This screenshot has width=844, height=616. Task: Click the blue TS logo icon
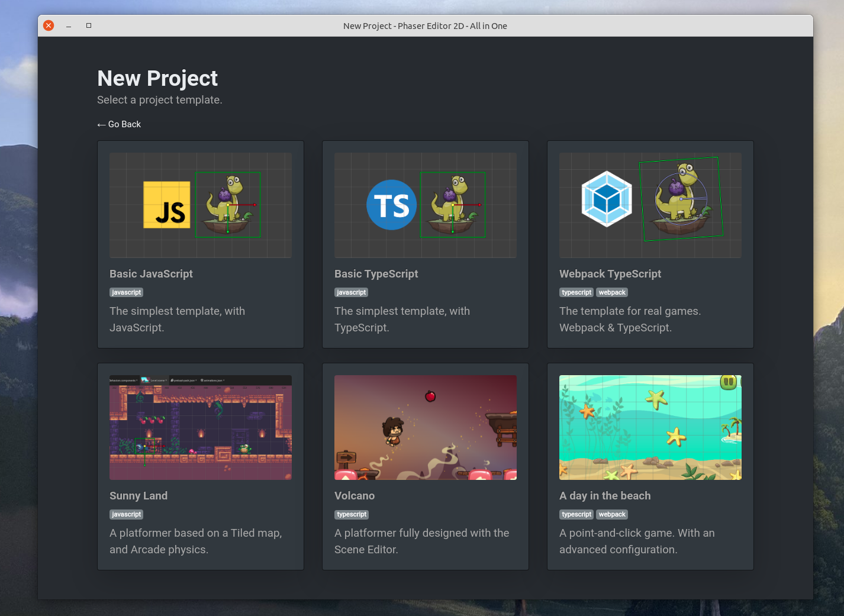click(x=391, y=205)
